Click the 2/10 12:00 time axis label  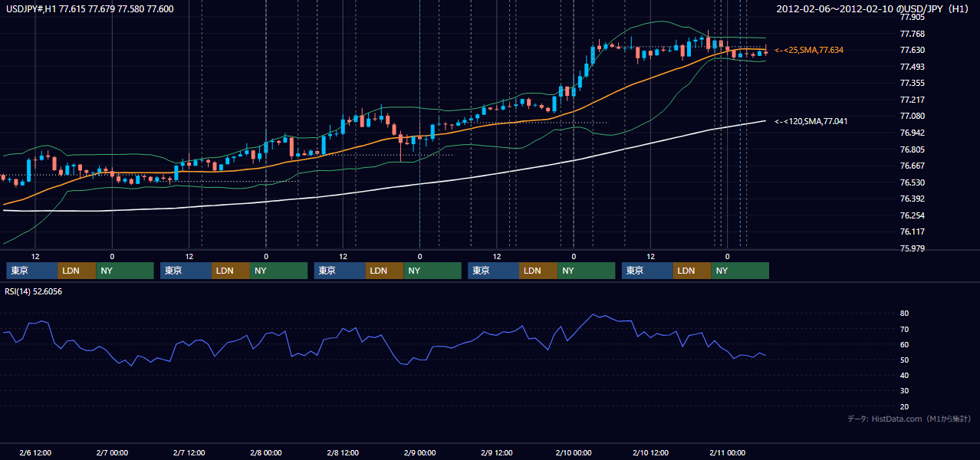point(650,452)
